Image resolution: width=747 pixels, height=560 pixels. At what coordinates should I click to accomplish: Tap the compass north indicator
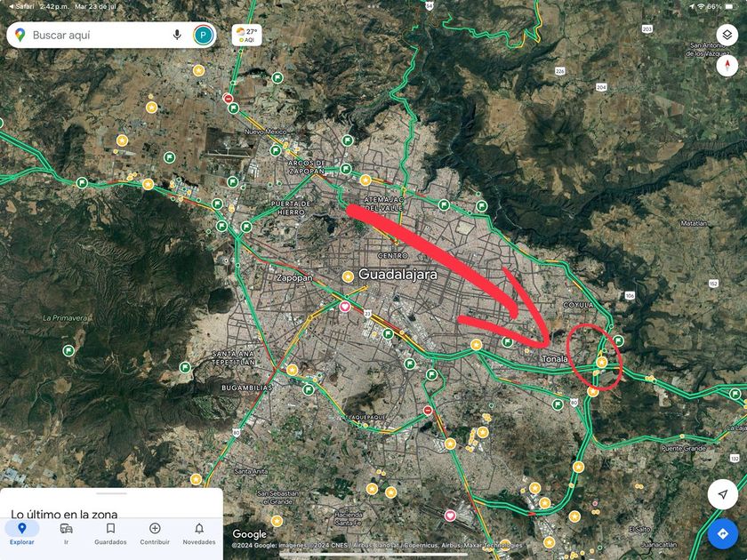727,65
